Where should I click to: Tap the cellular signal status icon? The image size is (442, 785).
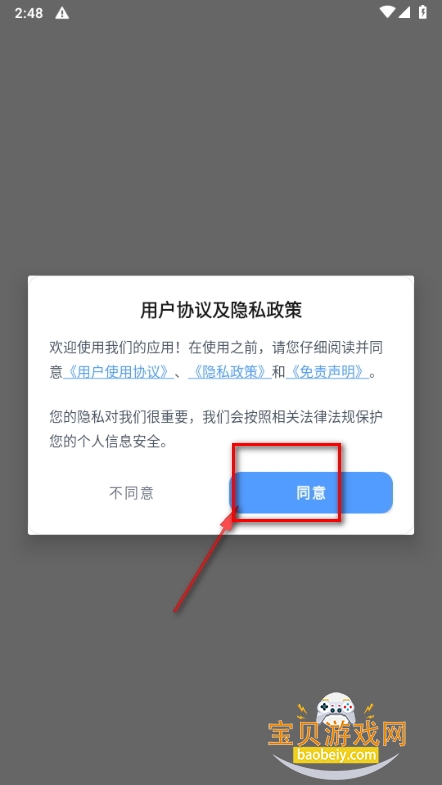[x=404, y=12]
